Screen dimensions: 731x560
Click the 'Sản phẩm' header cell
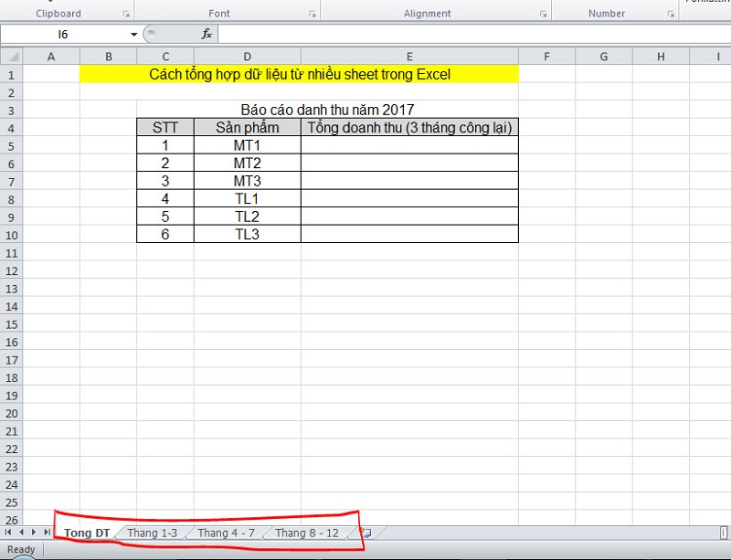click(x=247, y=127)
